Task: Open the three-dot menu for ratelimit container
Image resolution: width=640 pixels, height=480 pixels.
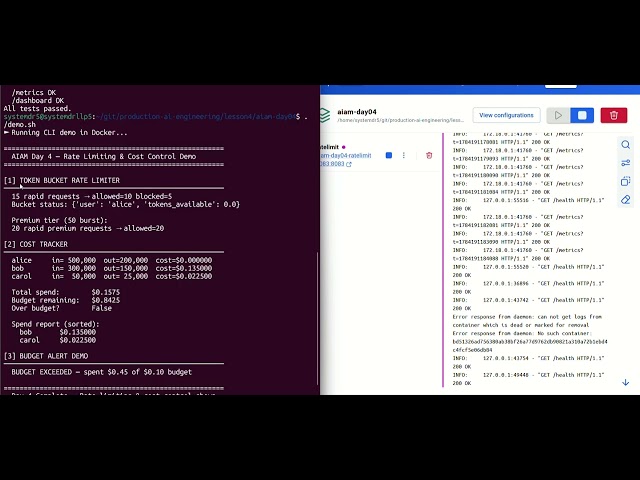Action: [x=404, y=155]
